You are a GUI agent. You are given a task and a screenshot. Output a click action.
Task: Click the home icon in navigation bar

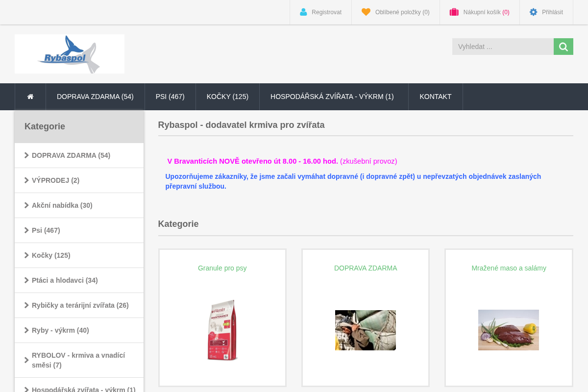coord(30,97)
